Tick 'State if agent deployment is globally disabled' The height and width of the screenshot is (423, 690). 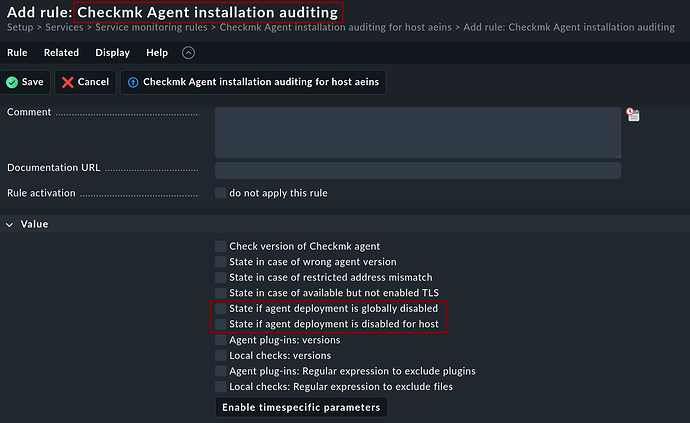pyautogui.click(x=220, y=309)
